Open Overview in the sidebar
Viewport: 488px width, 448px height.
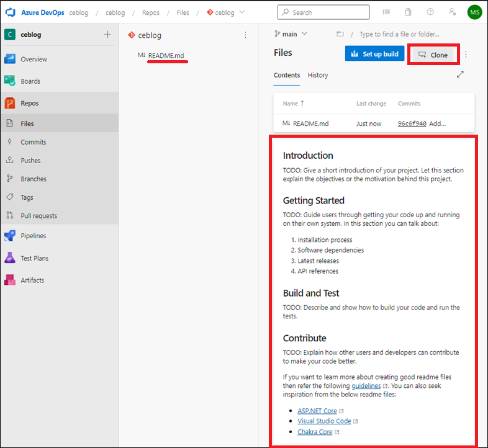59,59
